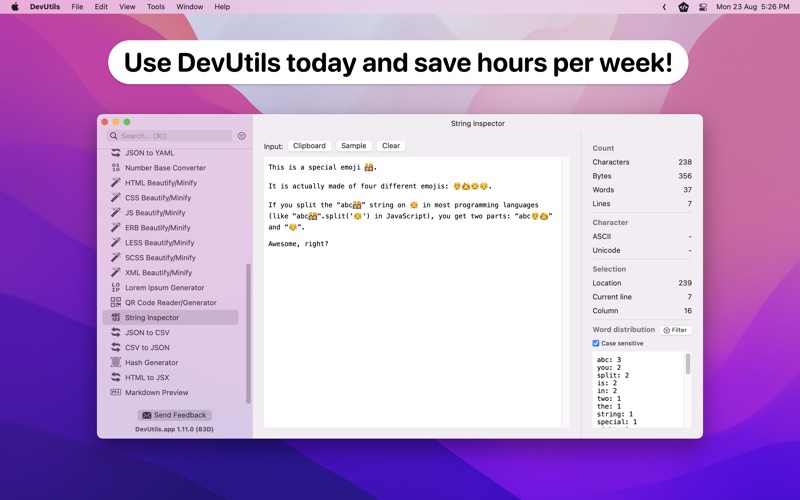
Task: Open the word distribution Filter button
Action: tap(676, 330)
